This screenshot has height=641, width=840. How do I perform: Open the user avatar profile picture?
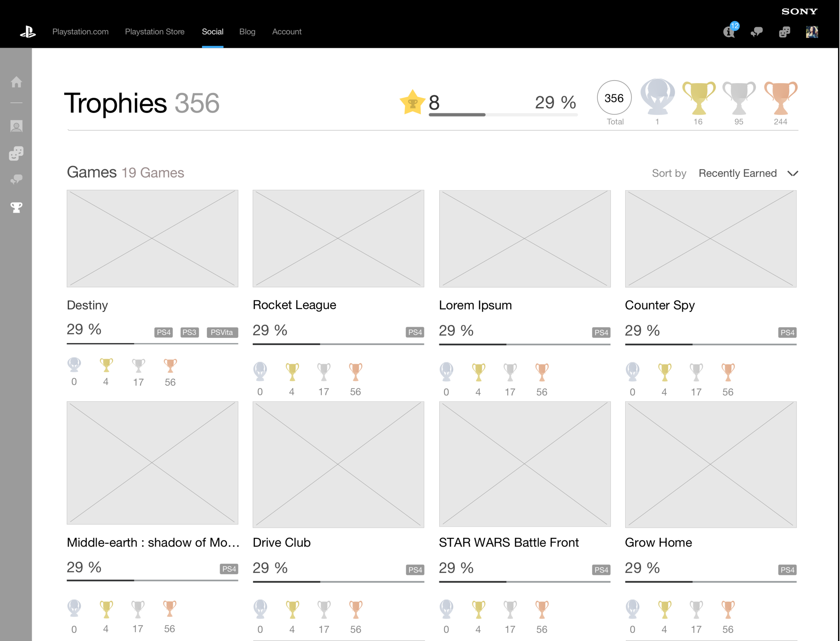[x=812, y=32]
